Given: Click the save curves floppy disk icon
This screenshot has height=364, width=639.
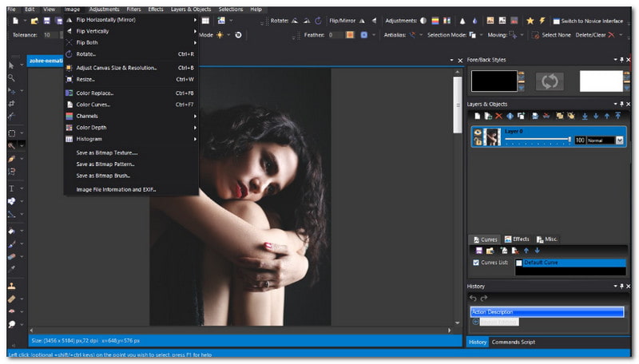Looking at the screenshot, I should coord(479,251).
